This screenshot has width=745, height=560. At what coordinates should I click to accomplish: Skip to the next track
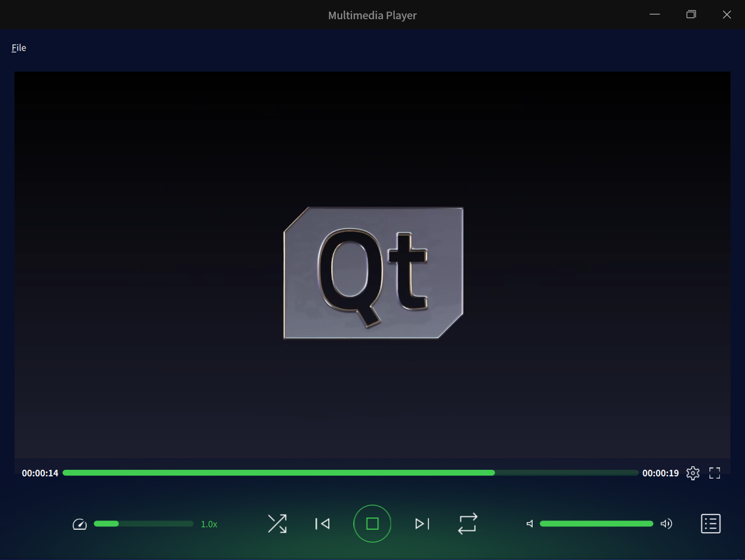click(422, 524)
